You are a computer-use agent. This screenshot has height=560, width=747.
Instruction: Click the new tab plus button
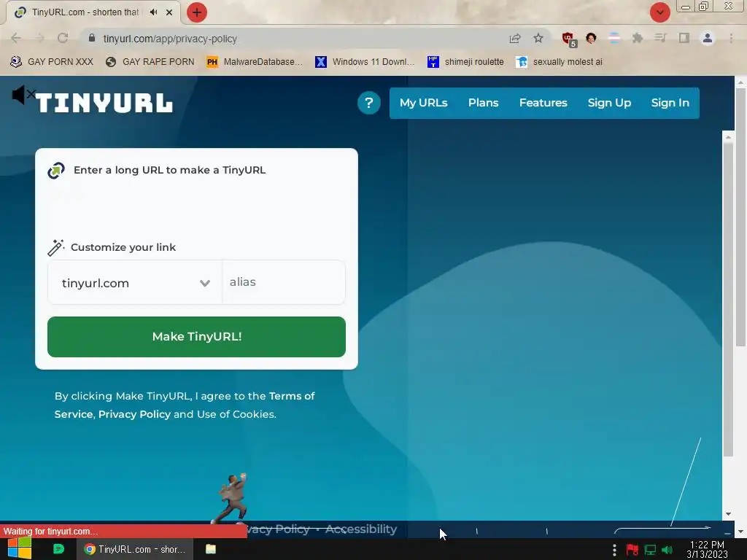point(197,12)
